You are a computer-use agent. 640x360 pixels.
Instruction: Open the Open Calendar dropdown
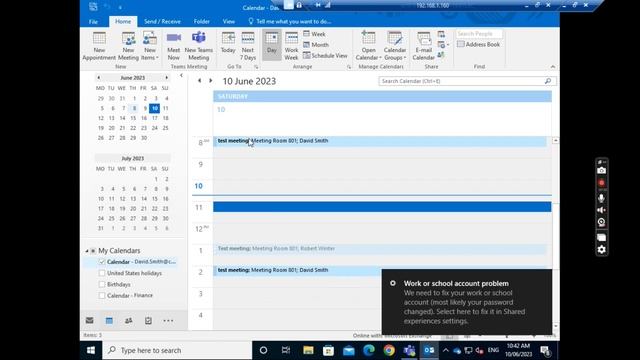point(368,46)
